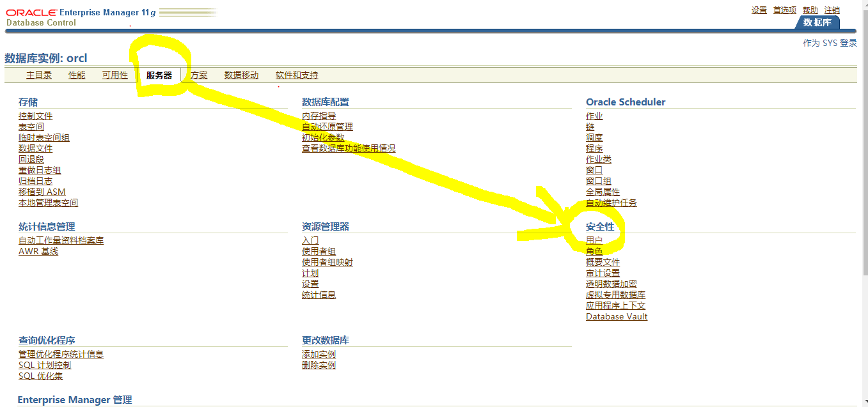
Task: Click the 程序 link
Action: click(594, 148)
